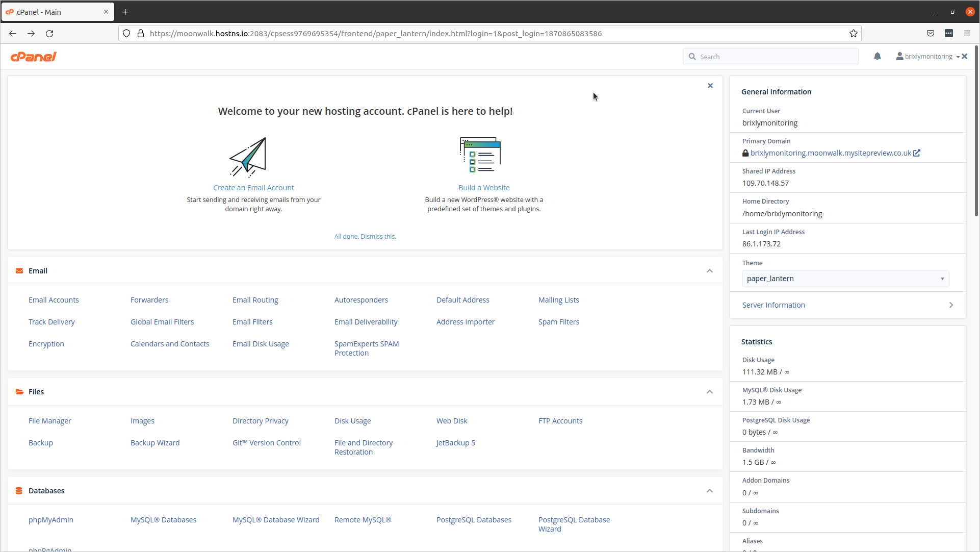
Task: Expand Server Information chevron
Action: click(x=951, y=305)
